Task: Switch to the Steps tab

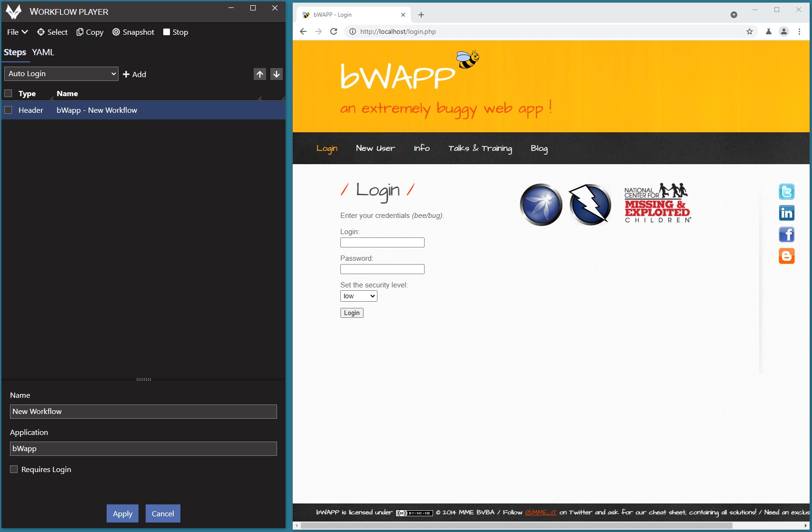Action: pyautogui.click(x=15, y=52)
